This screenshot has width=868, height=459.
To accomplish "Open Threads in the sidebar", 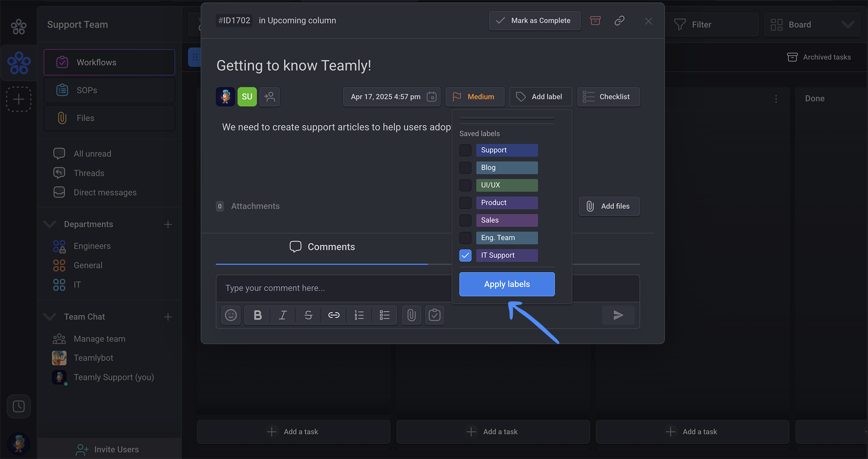I will (x=89, y=173).
